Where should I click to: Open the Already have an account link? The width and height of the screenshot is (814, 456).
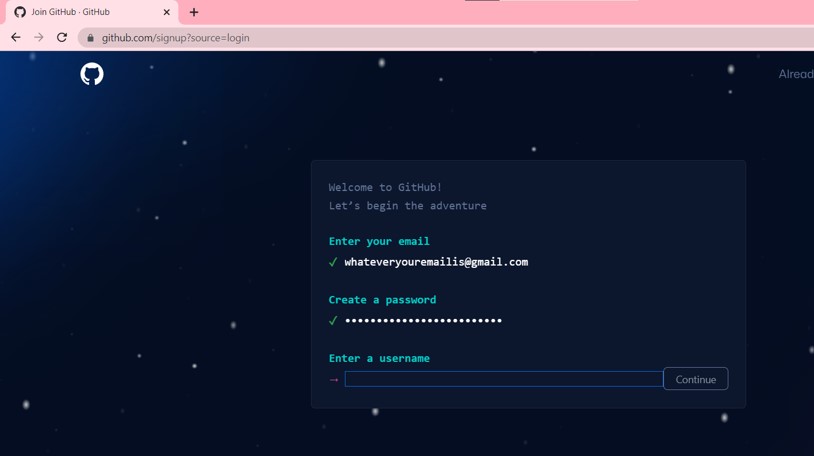(x=795, y=74)
